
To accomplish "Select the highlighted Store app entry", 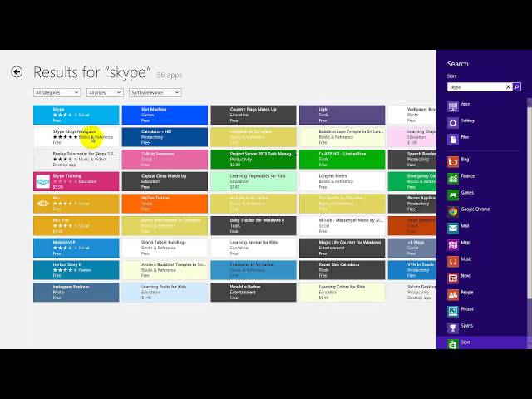I will (481, 342).
